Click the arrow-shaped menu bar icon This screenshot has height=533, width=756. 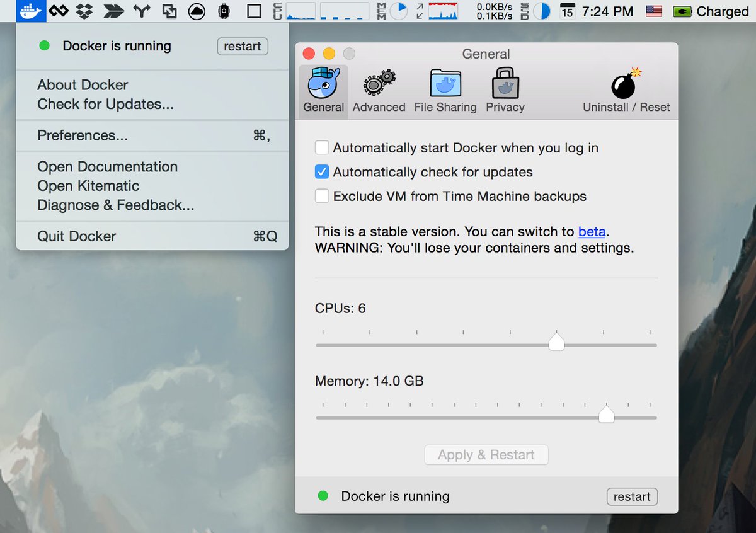click(113, 11)
